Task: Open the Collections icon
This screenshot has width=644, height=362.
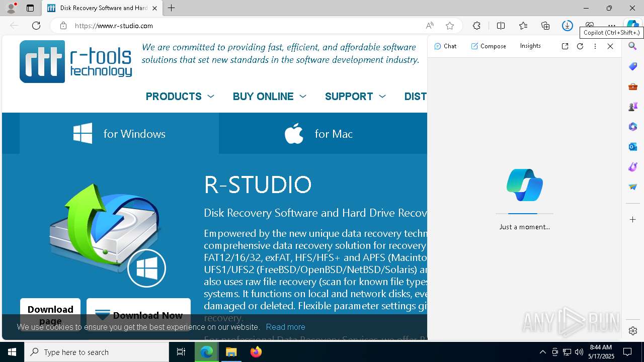Action: (x=545, y=26)
